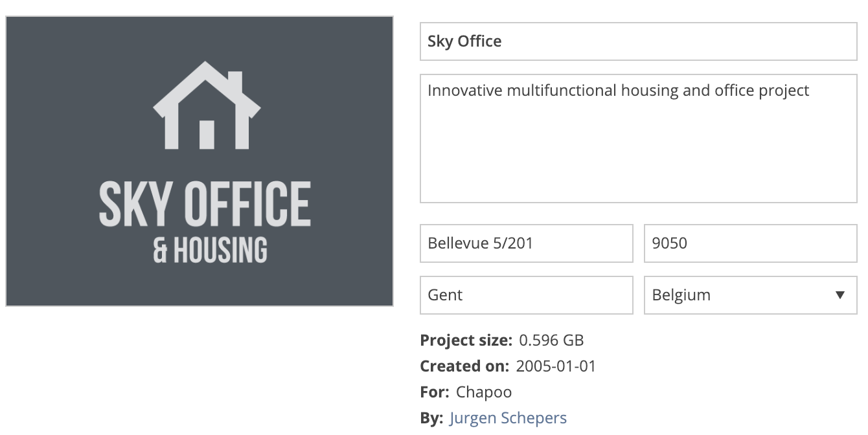Click the Gent city field
Viewport: 868px width, 435px height.
pos(527,295)
